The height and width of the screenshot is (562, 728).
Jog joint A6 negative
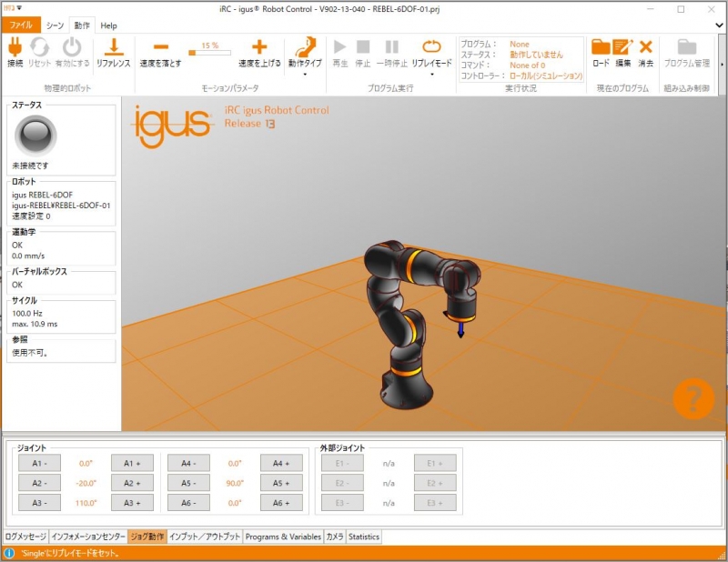188,503
